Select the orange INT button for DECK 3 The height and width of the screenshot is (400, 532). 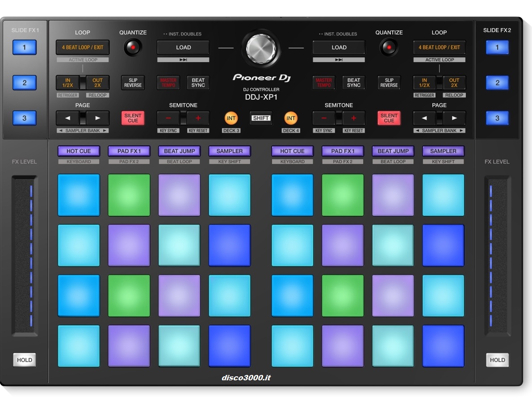231,118
